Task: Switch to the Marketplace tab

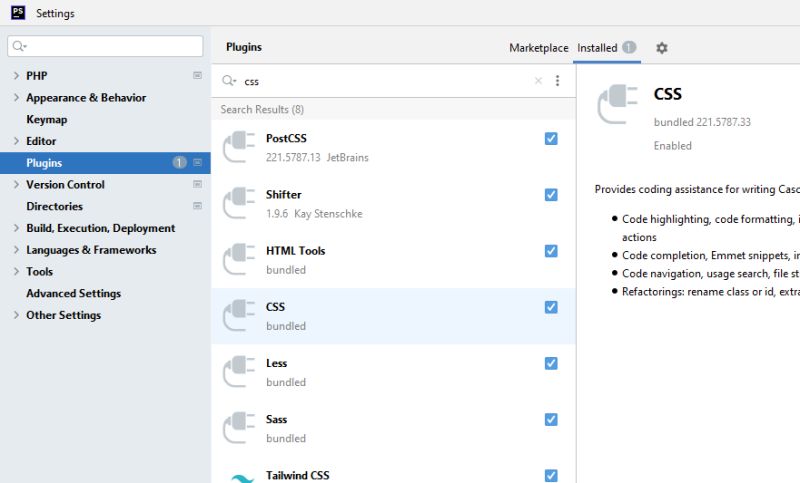Action: pyautogui.click(x=539, y=48)
